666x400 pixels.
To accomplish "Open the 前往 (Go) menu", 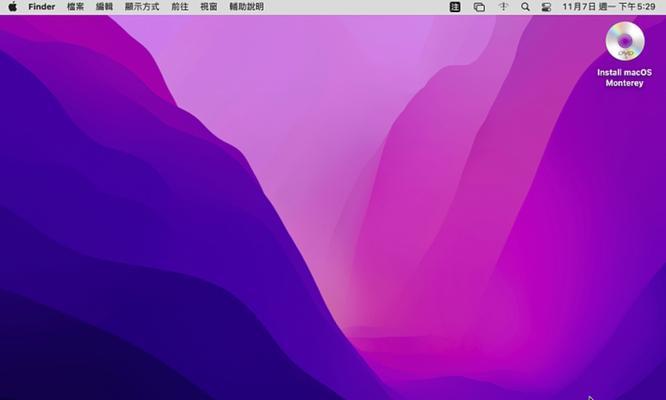I will click(180, 7).
